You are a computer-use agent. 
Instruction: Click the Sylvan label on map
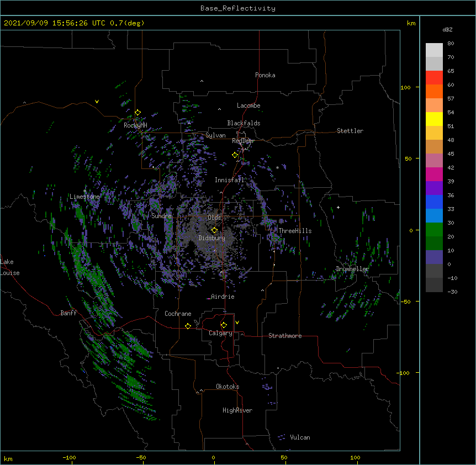pyautogui.click(x=215, y=135)
